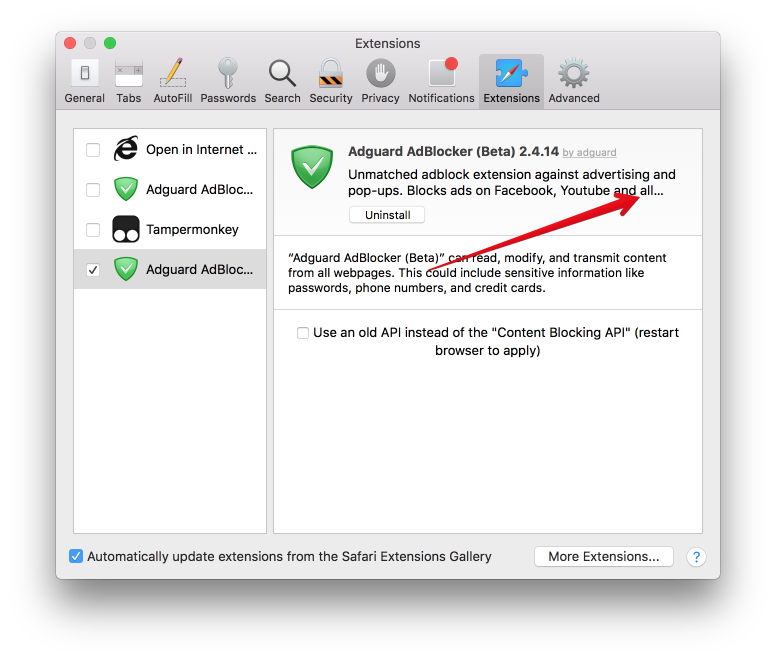This screenshot has width=776, height=659.
Task: Switch to the AutoFill tab label
Action: pyautogui.click(x=173, y=98)
